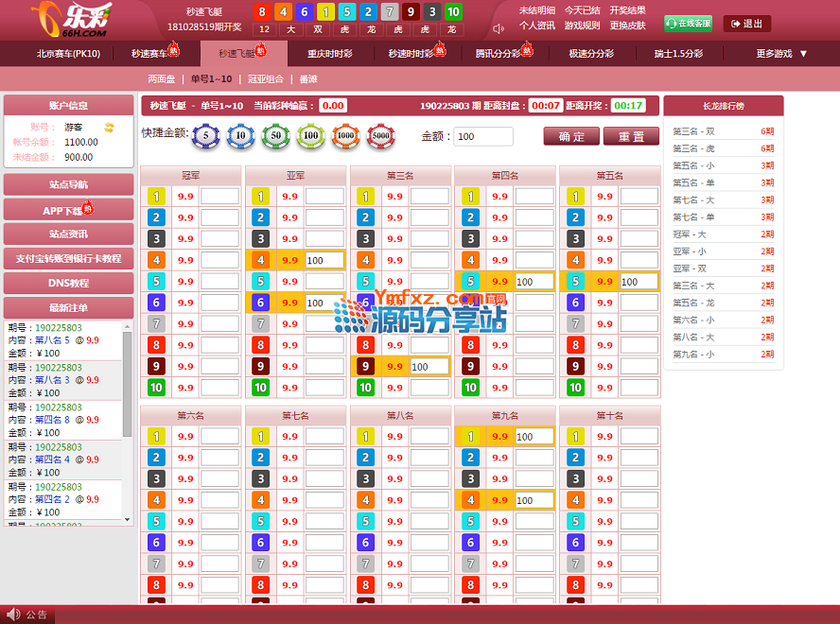Expand the 站点导航 sidebar section
Viewport: 840px width, 624px height.
tap(62, 184)
